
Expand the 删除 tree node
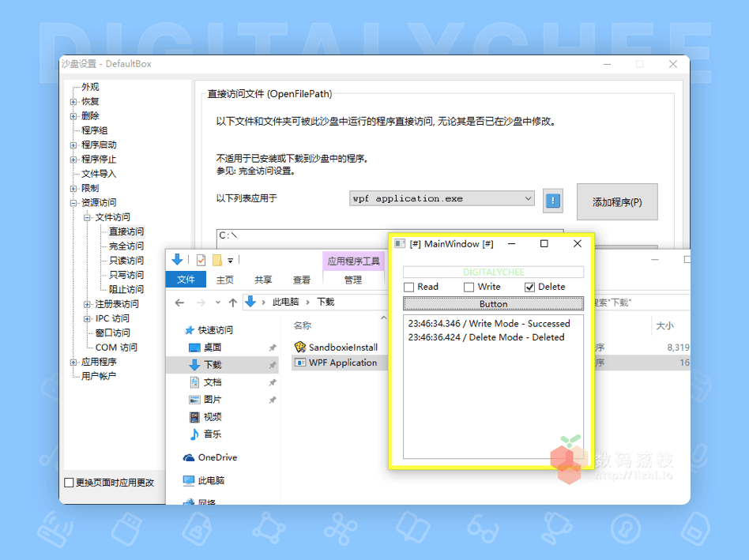[73, 116]
